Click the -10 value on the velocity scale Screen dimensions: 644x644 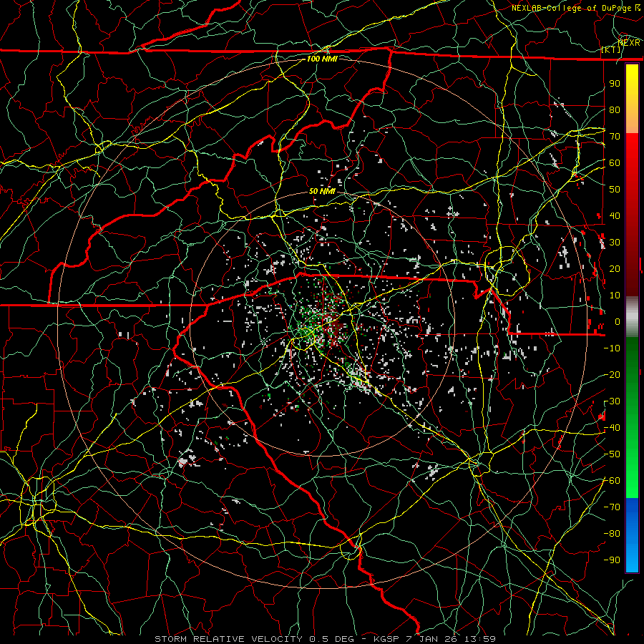point(612,348)
